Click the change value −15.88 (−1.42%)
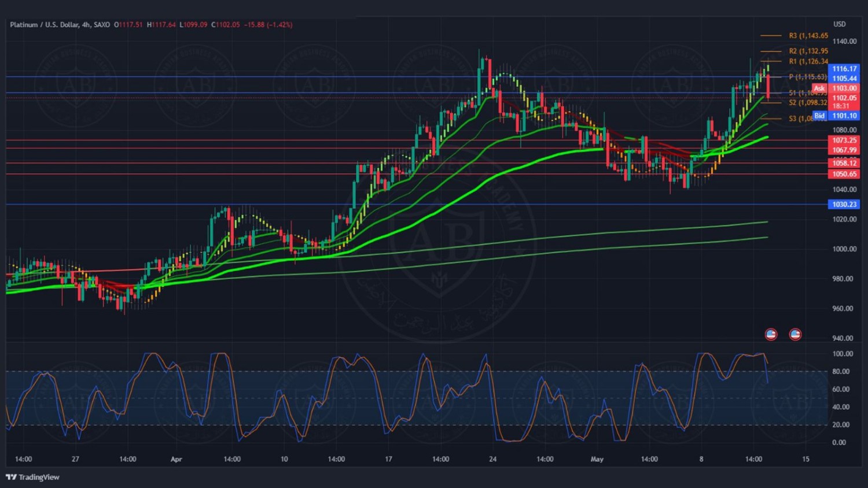Viewport: 868px width, 488px height. click(268, 25)
